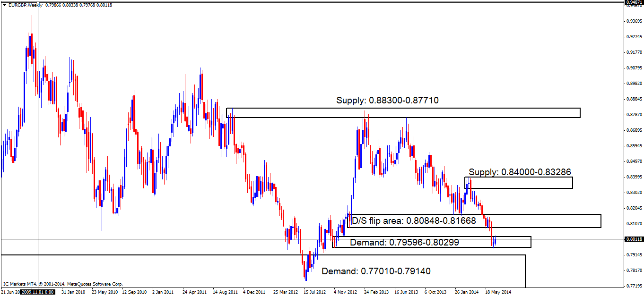This screenshot has height=296, width=644.
Task: Click the '4 Nov 2012' date on time axis
Action: (x=346, y=292)
